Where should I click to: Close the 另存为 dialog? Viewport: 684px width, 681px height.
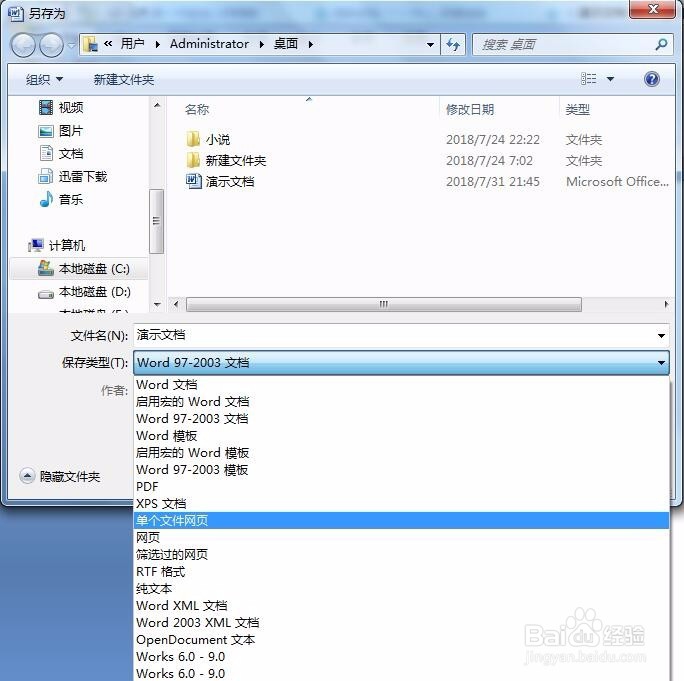[652, 9]
